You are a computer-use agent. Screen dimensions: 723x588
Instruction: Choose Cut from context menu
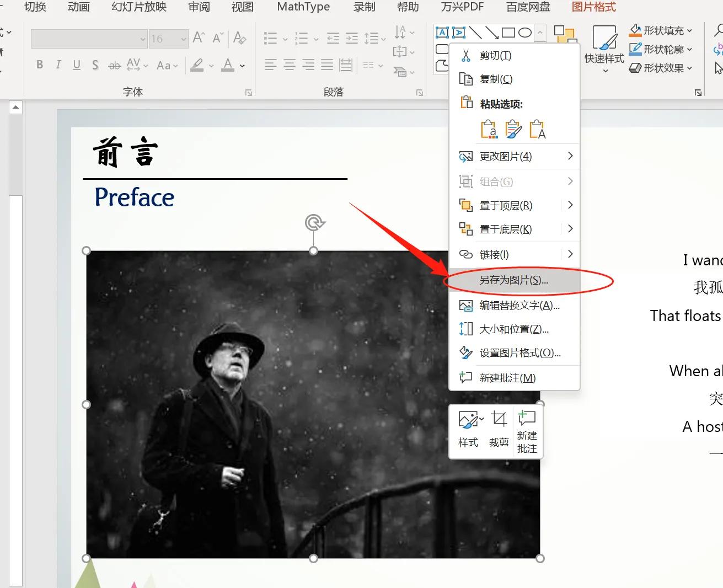coord(515,56)
